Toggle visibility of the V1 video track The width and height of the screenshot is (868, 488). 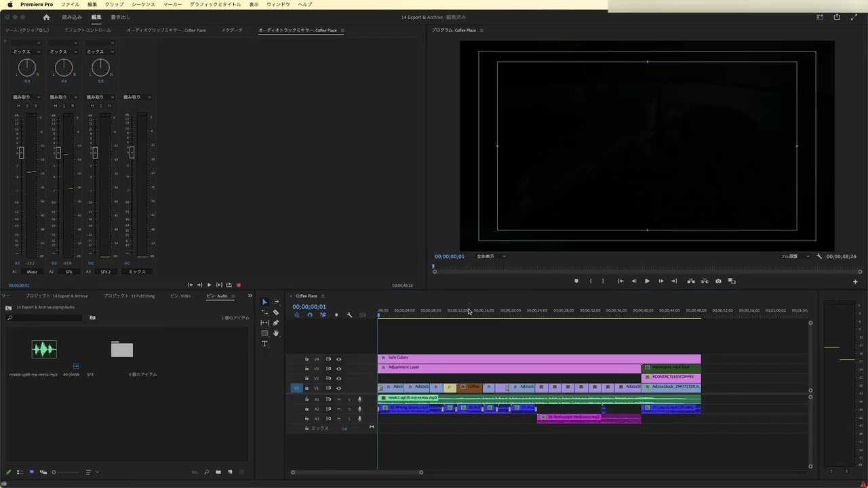tap(338, 388)
